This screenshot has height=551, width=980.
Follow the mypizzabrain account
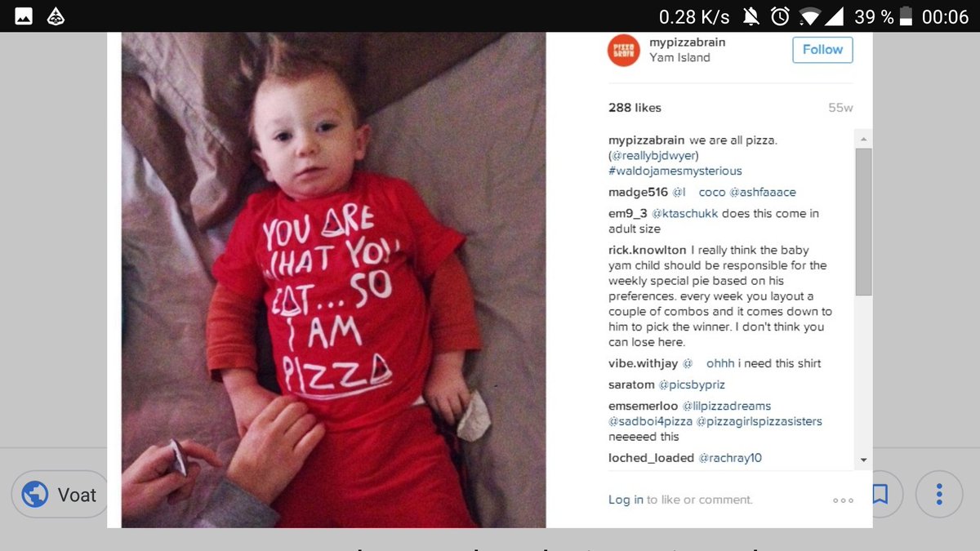pos(822,50)
